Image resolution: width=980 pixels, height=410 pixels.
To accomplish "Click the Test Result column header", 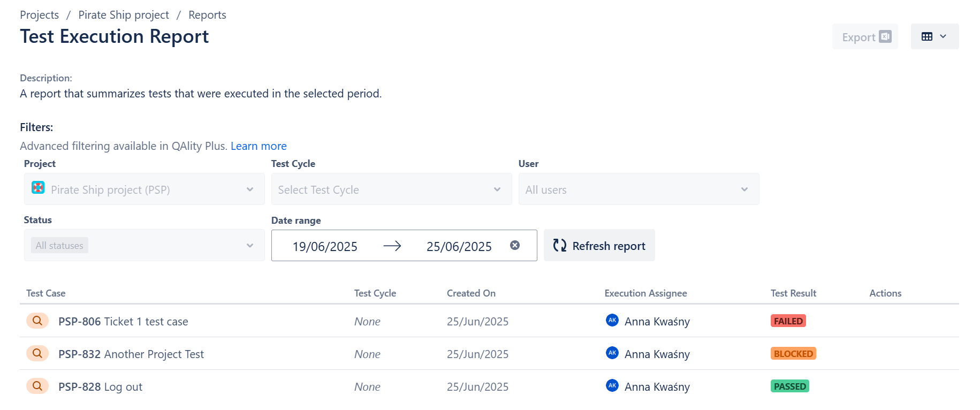I will click(x=793, y=293).
